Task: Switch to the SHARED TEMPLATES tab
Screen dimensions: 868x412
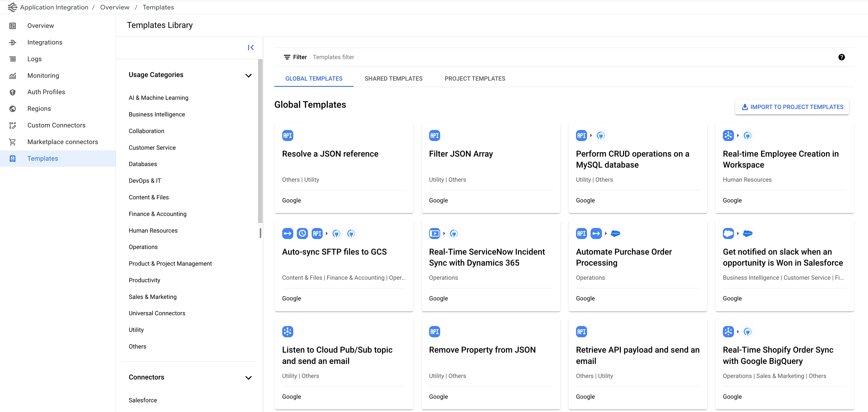Action: click(x=394, y=78)
